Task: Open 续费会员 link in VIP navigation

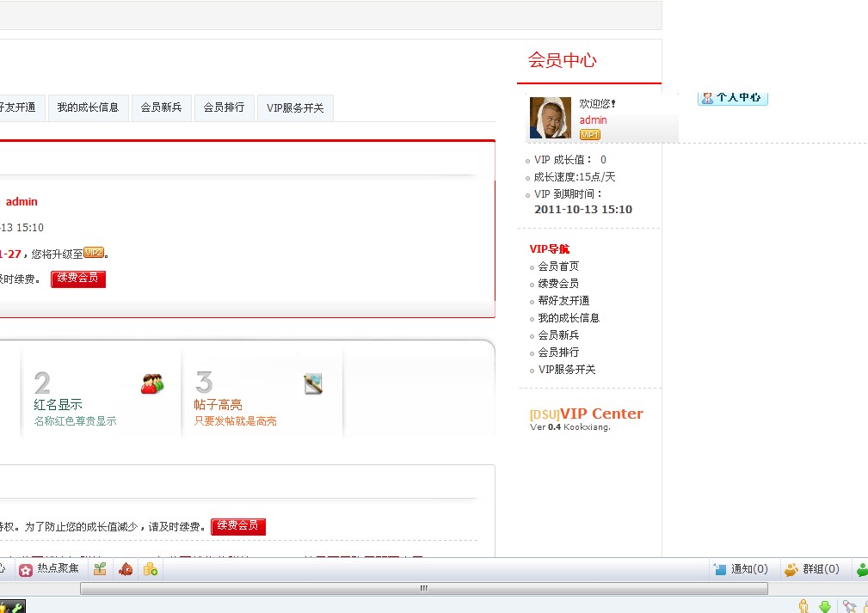Action: coord(558,283)
